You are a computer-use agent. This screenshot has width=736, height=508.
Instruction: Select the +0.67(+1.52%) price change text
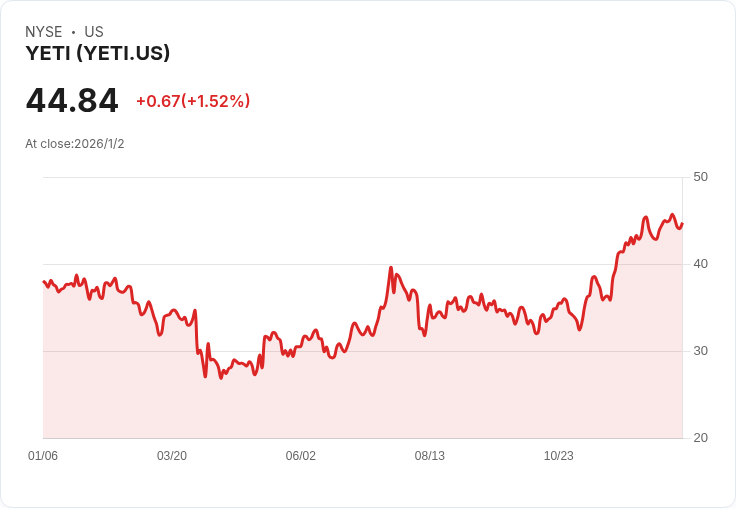(193, 101)
